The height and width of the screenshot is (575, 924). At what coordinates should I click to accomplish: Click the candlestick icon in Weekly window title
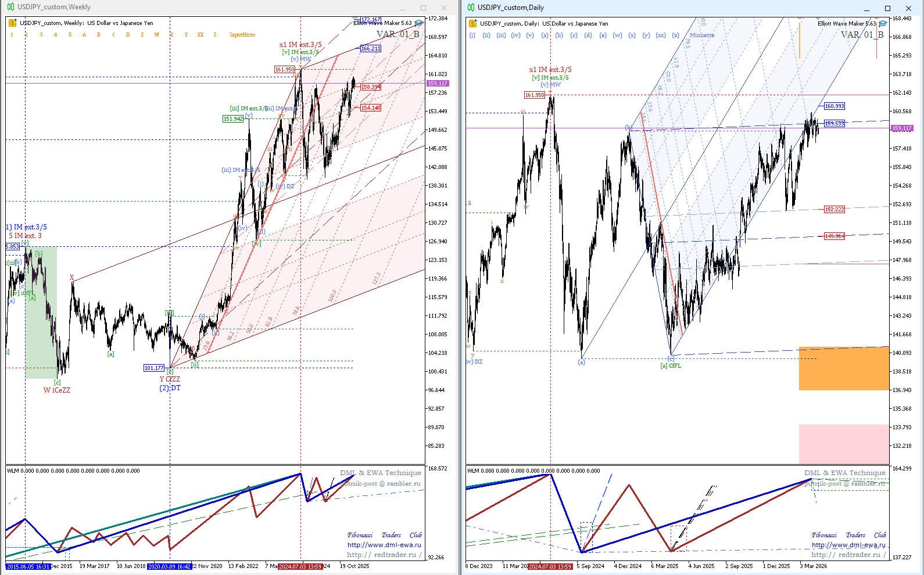point(10,7)
